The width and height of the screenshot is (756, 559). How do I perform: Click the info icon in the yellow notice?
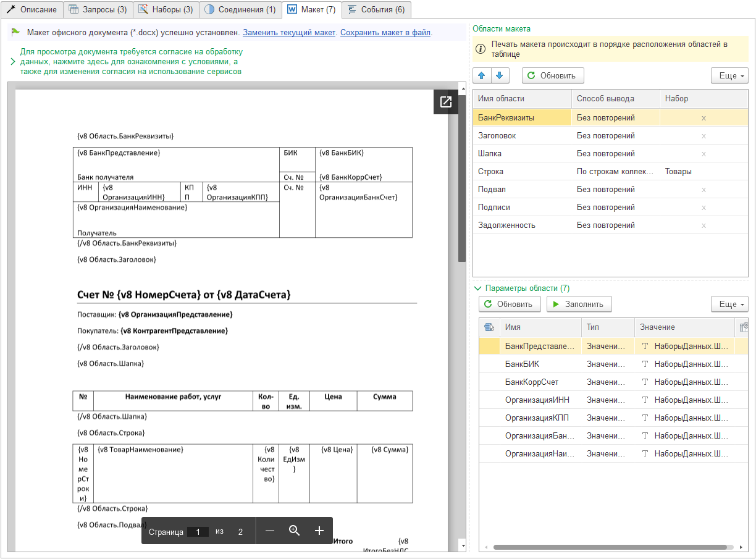481,49
